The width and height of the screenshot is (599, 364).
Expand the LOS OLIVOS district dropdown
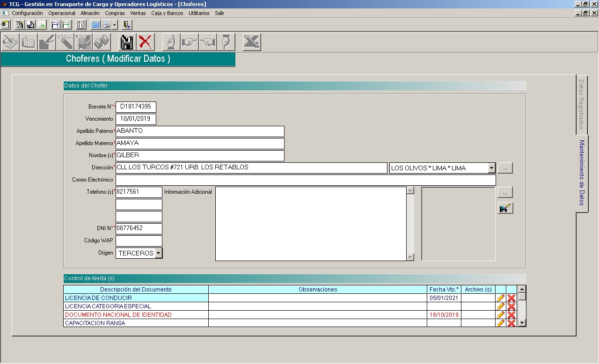491,168
